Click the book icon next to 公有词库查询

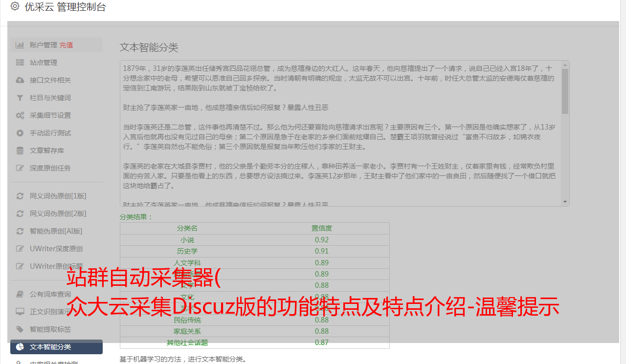tap(20, 294)
